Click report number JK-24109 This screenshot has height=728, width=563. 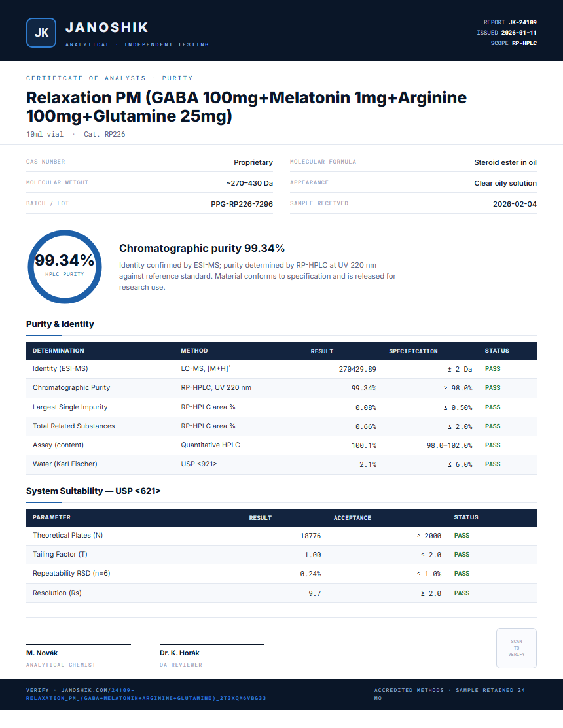[x=522, y=22]
